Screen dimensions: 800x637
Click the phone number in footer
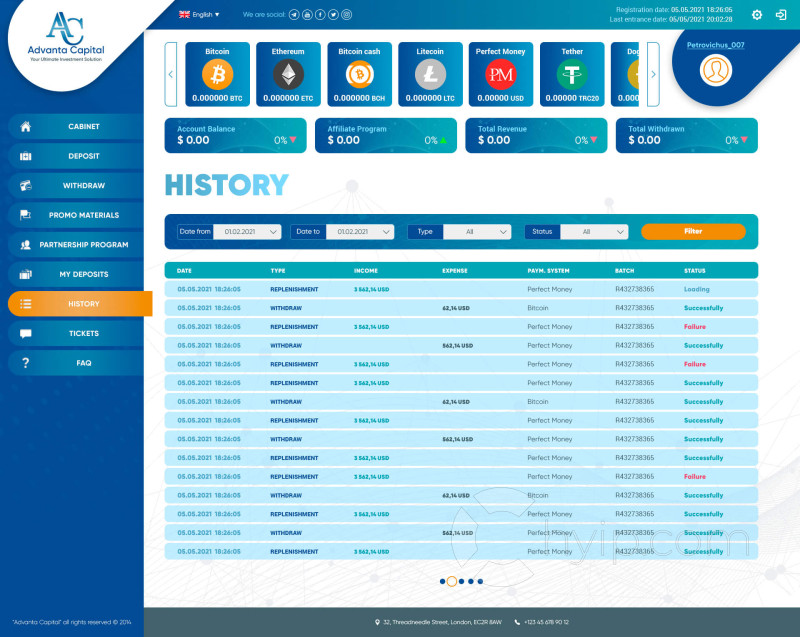[546, 622]
